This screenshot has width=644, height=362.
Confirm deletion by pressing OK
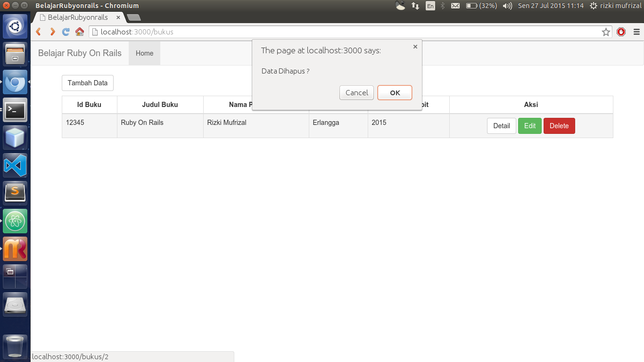tap(395, 93)
